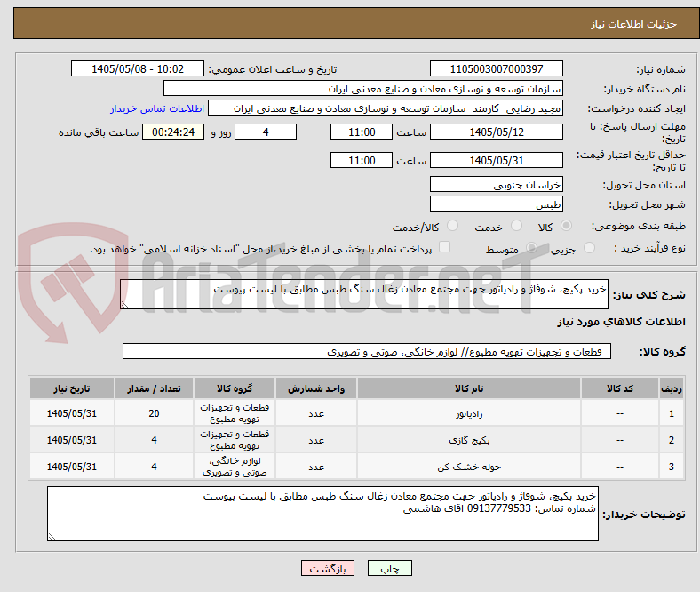700x592 pixels.
Task: Click the شرح کلی نیاز description textarea
Action: (x=364, y=294)
